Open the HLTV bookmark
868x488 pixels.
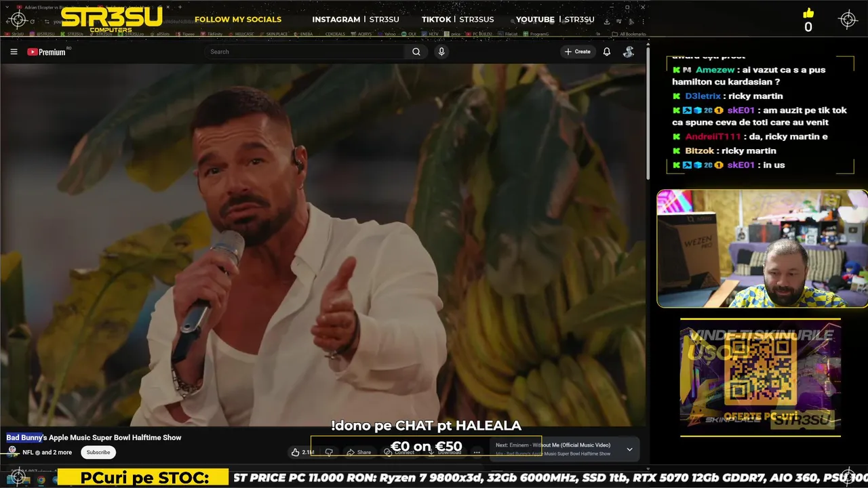(430, 34)
